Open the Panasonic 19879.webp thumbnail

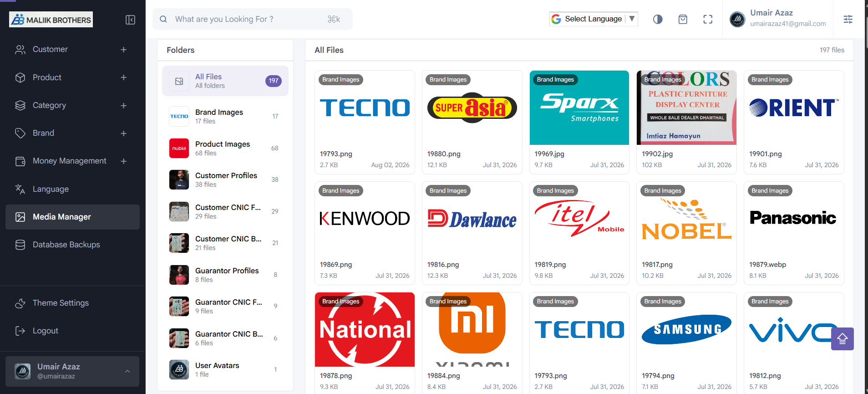click(x=794, y=219)
